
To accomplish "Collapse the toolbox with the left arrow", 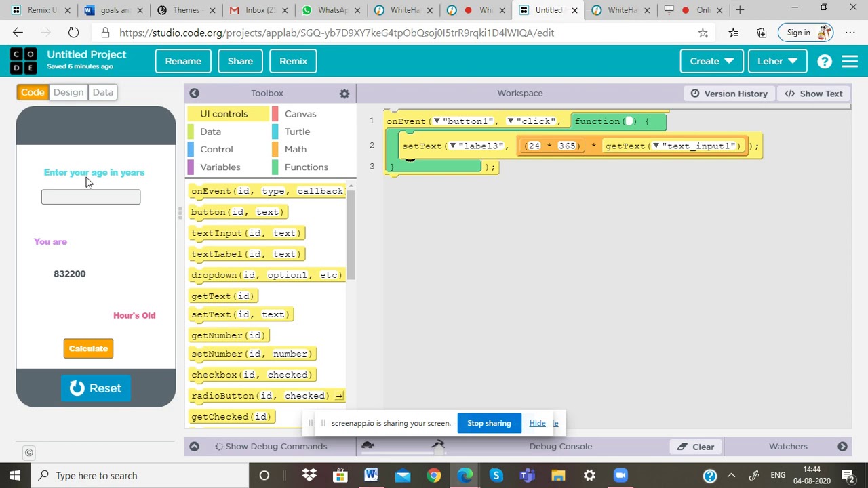I will tap(194, 93).
